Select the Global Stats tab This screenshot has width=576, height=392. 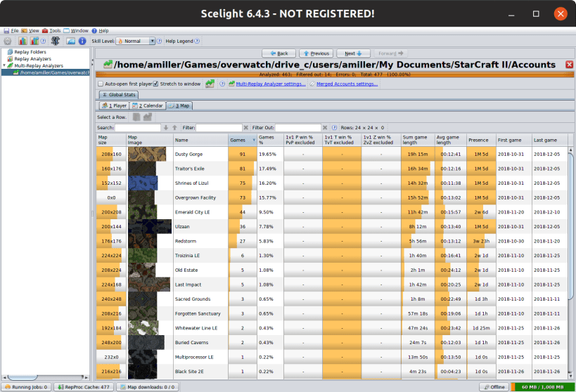click(119, 95)
